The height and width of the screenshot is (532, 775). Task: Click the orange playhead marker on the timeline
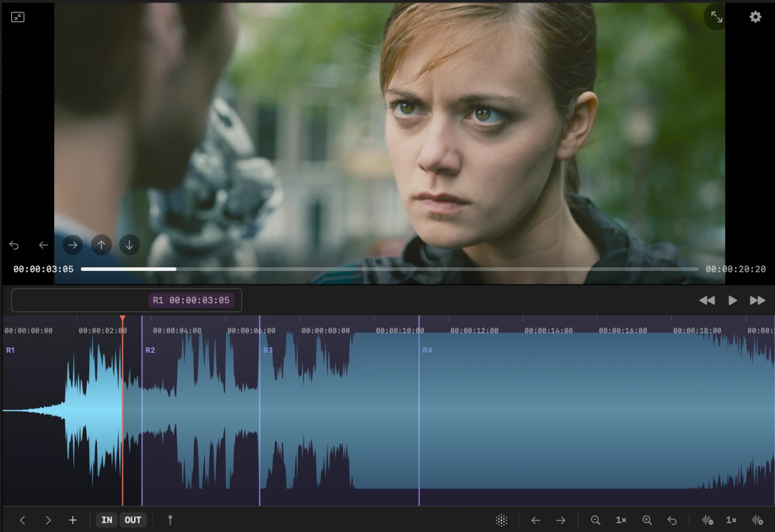123,318
